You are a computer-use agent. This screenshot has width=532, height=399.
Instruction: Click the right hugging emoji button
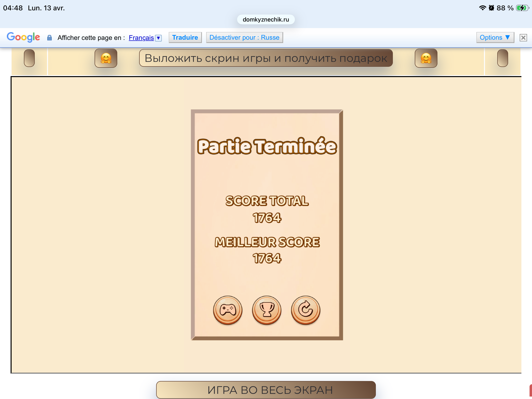coord(426,58)
